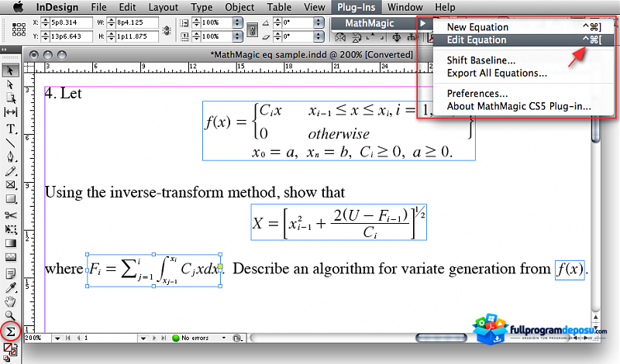The height and width of the screenshot is (364, 620).
Task: Select the Eyedropper tool
Action: 11,287
